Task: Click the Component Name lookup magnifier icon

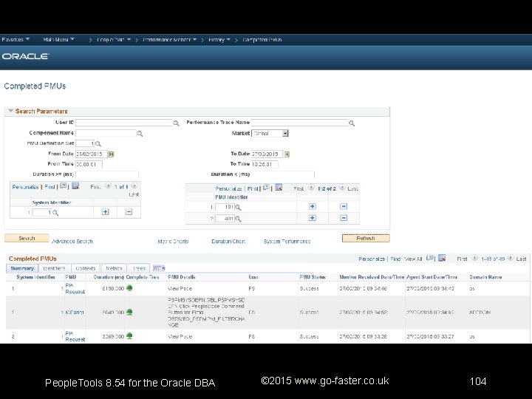Action: (x=140, y=134)
